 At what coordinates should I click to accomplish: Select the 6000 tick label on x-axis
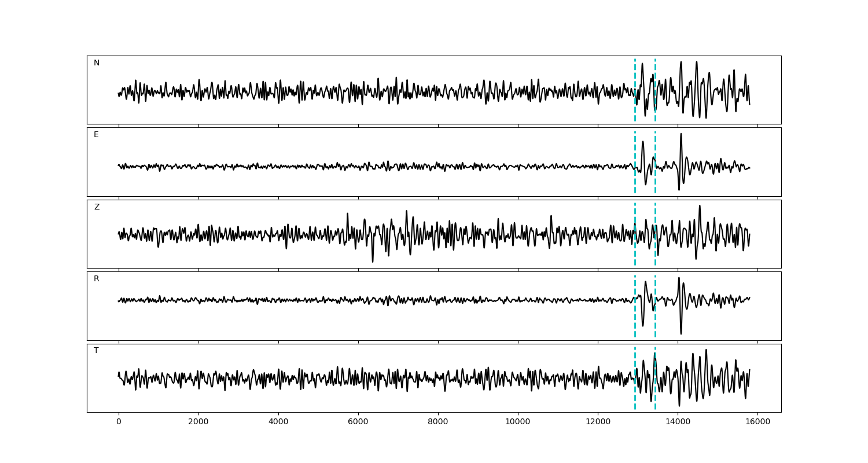[358, 422]
